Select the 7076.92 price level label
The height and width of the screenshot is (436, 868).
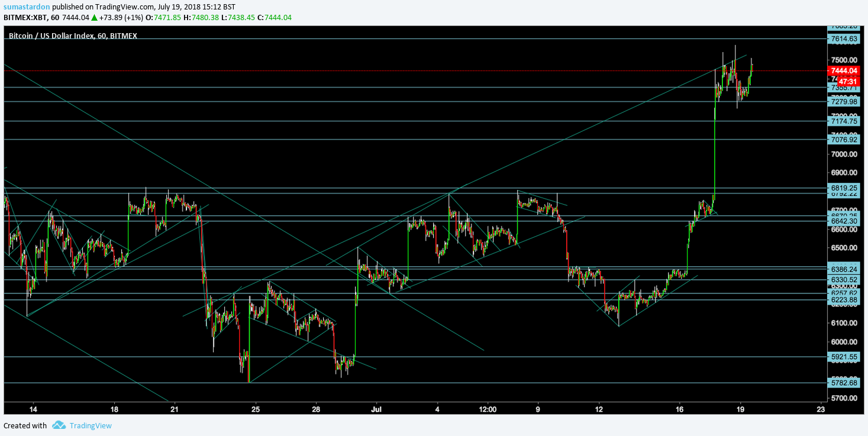(x=844, y=140)
